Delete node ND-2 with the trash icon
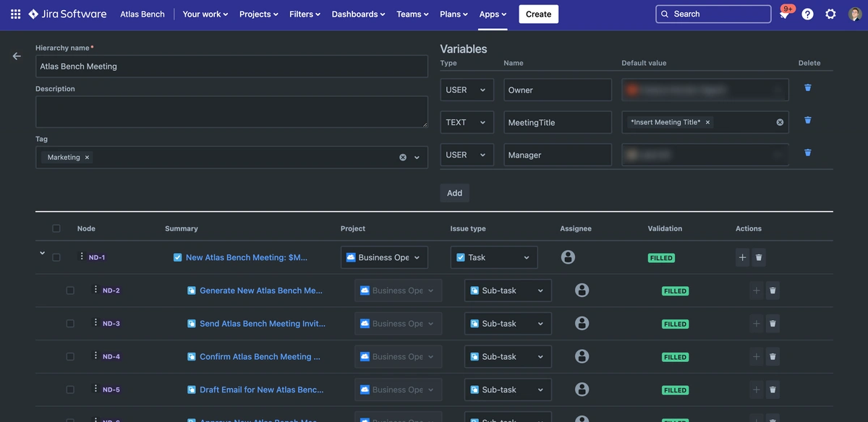The height and width of the screenshot is (422, 868). point(773,290)
